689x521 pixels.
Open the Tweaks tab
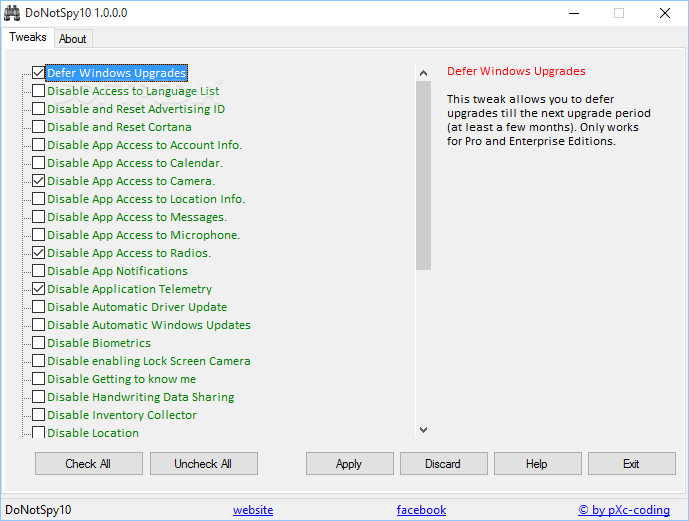(28, 37)
